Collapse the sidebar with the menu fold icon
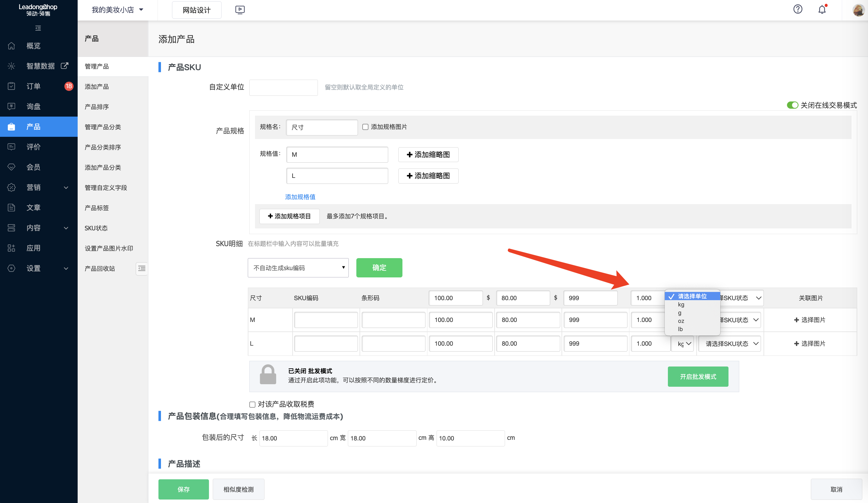The height and width of the screenshot is (503, 868). (x=38, y=28)
